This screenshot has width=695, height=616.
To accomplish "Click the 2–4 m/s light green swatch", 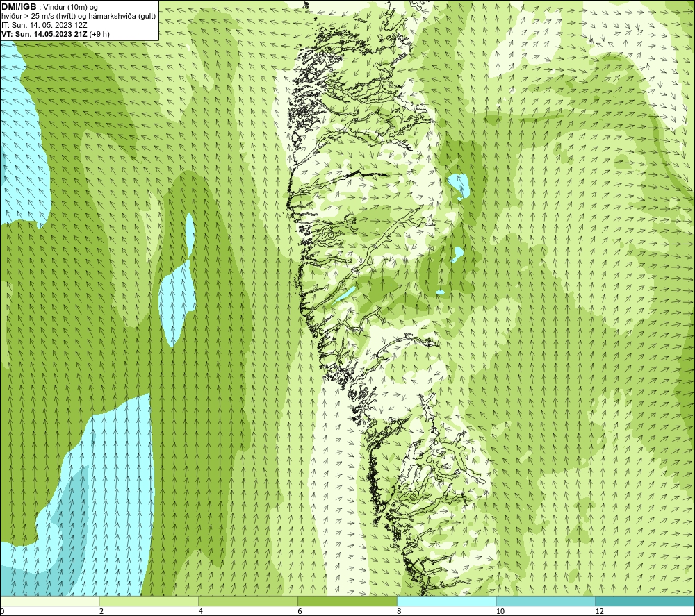I will tap(149, 601).
